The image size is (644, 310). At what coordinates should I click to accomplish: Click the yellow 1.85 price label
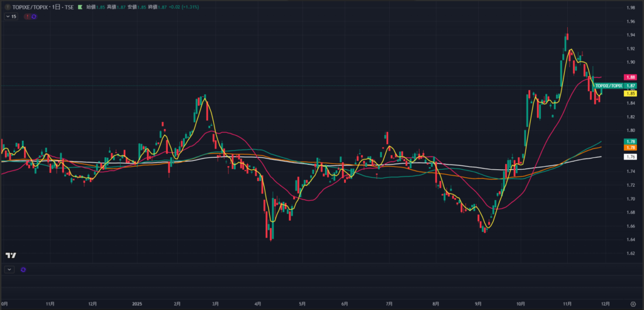coord(631,93)
